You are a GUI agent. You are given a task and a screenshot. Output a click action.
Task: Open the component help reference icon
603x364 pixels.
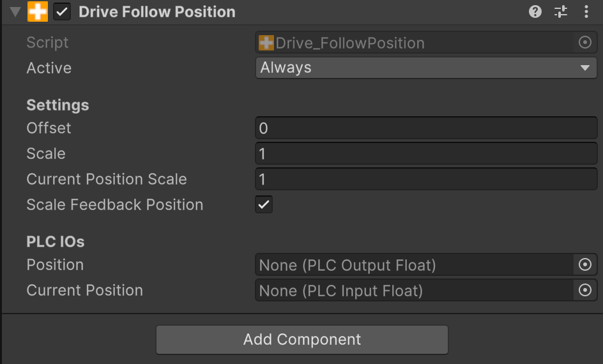[x=535, y=11]
